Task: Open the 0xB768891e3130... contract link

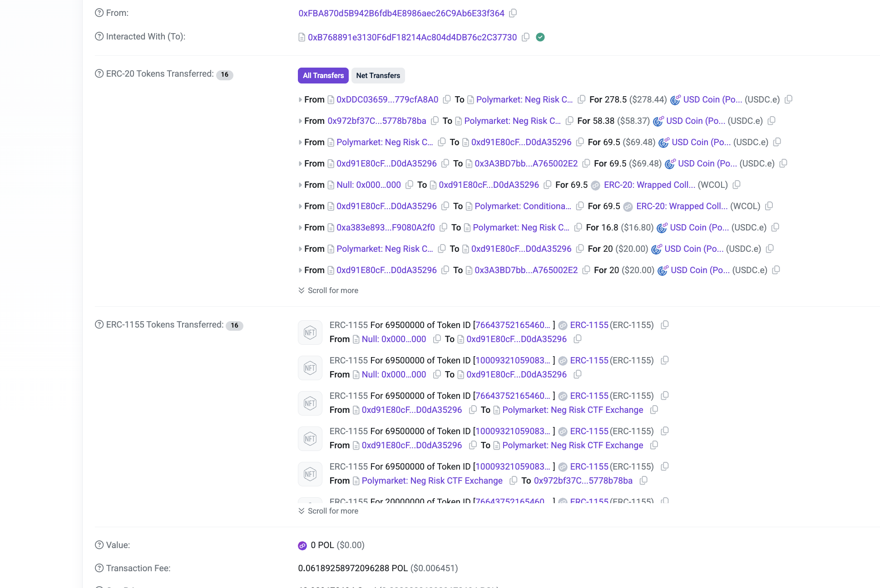Action: (x=412, y=37)
